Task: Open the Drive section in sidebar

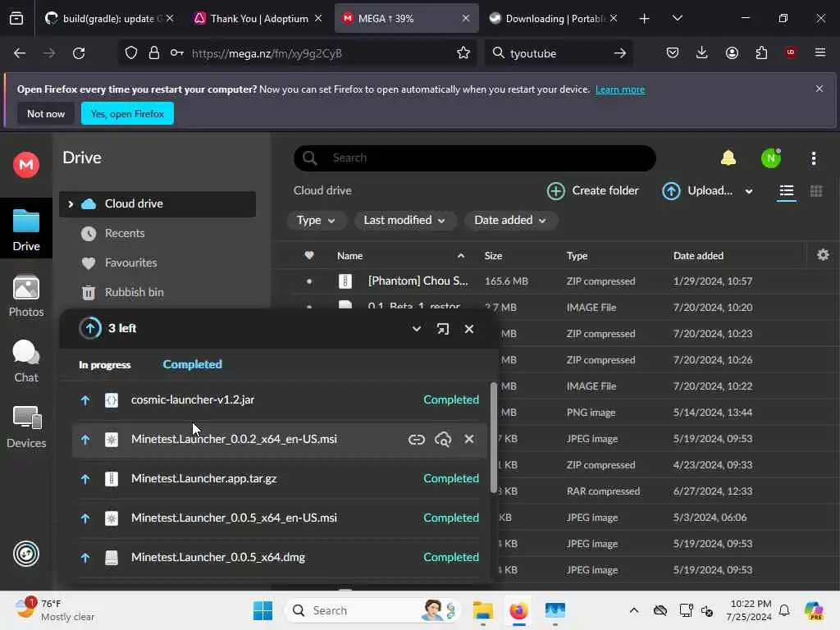Action: (x=26, y=230)
